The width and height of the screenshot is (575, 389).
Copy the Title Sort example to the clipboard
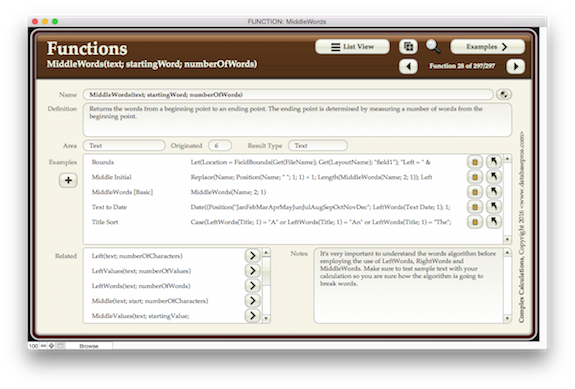475,222
